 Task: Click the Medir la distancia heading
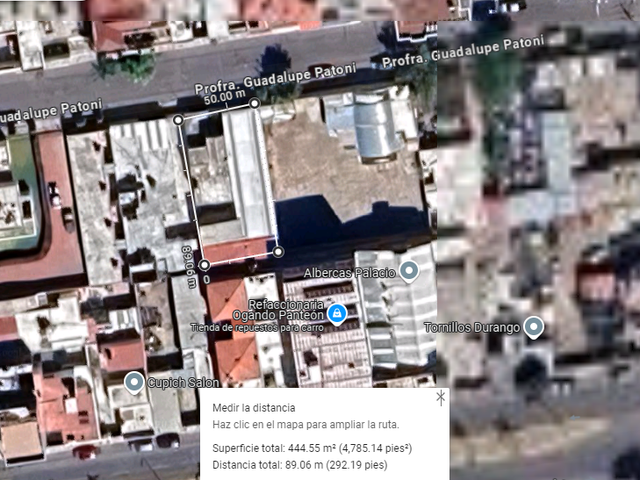[x=253, y=408]
